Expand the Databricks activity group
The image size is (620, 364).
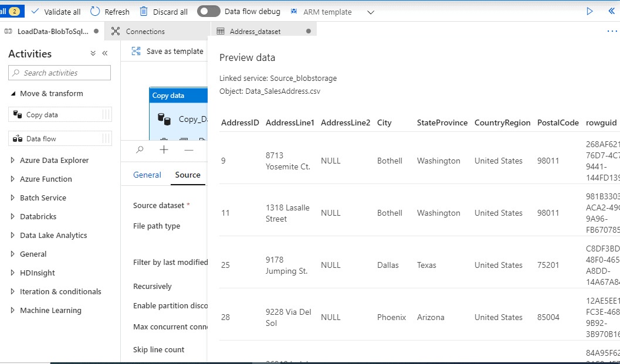click(13, 216)
